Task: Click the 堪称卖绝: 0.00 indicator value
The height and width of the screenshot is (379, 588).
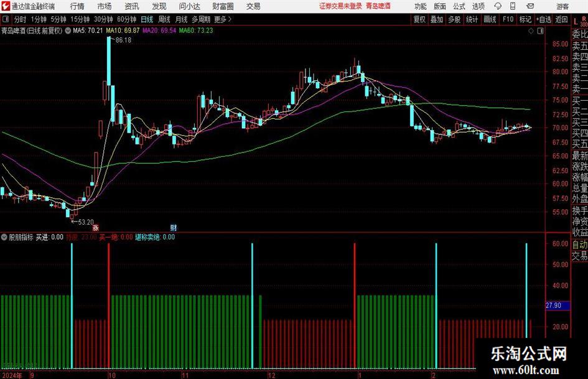Action: point(155,237)
